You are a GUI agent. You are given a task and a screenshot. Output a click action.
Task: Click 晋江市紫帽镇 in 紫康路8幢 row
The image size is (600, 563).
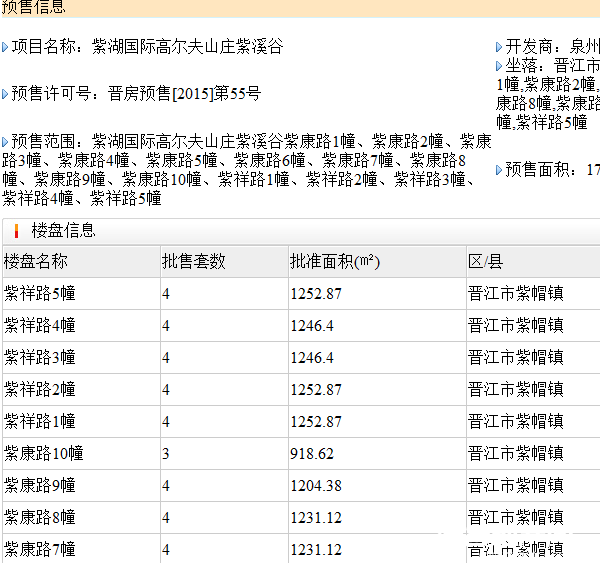pos(516,517)
